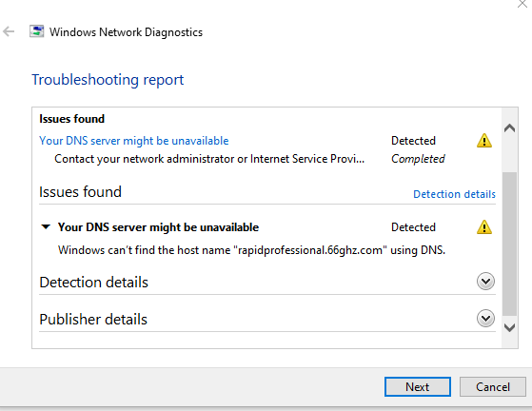Viewport: 532px width, 411px height.
Task: Click the report's vertical scrollbar thumb
Action: 509,244
